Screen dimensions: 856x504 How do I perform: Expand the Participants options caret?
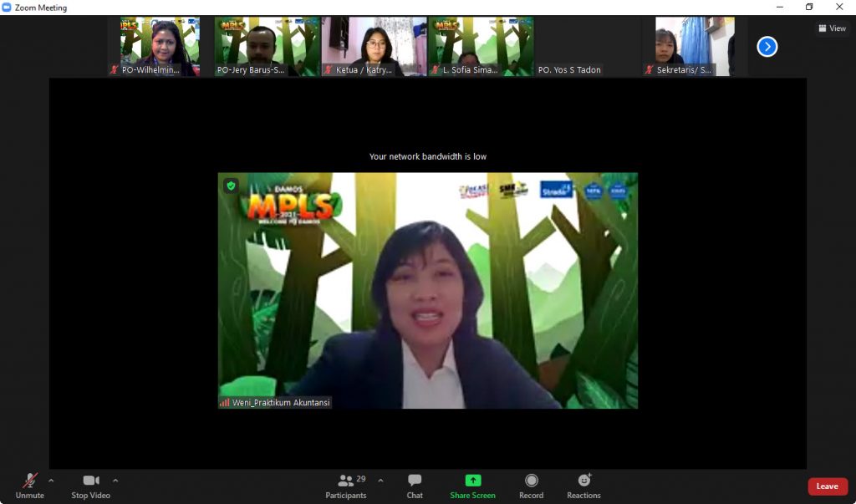(381, 481)
